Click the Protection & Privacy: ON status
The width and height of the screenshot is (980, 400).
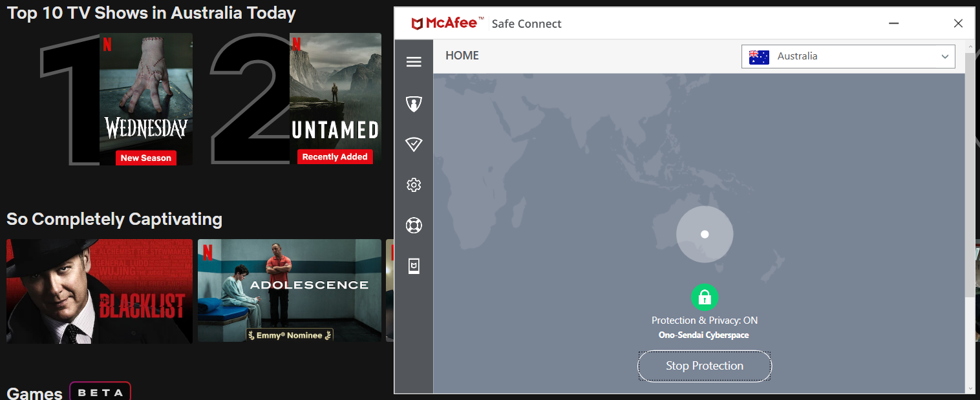(x=705, y=321)
